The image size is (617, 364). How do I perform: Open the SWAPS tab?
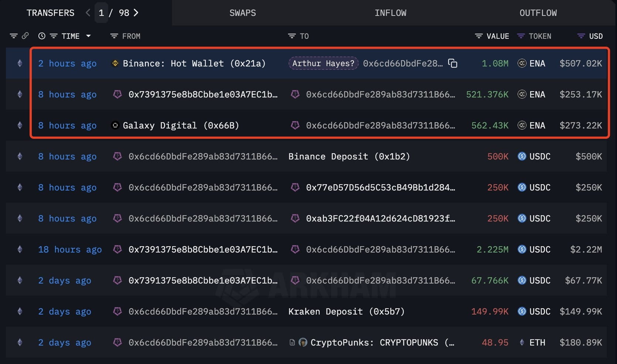point(243,13)
